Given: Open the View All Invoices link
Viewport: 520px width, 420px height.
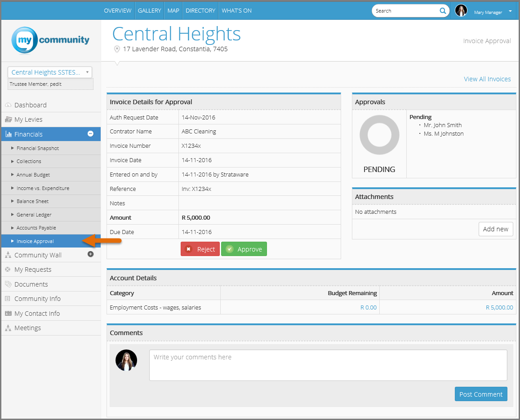Looking at the screenshot, I should pos(487,79).
